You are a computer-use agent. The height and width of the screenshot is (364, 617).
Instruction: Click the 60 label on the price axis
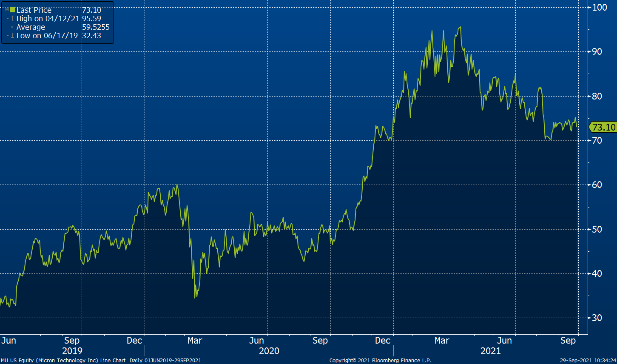(x=597, y=185)
